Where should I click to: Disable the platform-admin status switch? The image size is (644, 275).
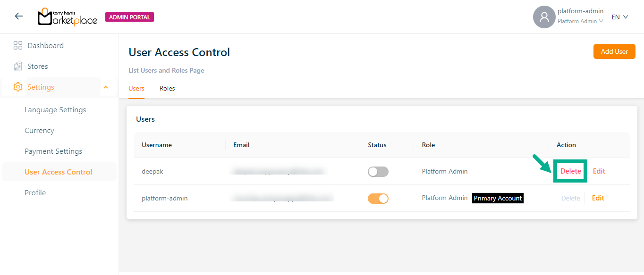click(x=378, y=199)
